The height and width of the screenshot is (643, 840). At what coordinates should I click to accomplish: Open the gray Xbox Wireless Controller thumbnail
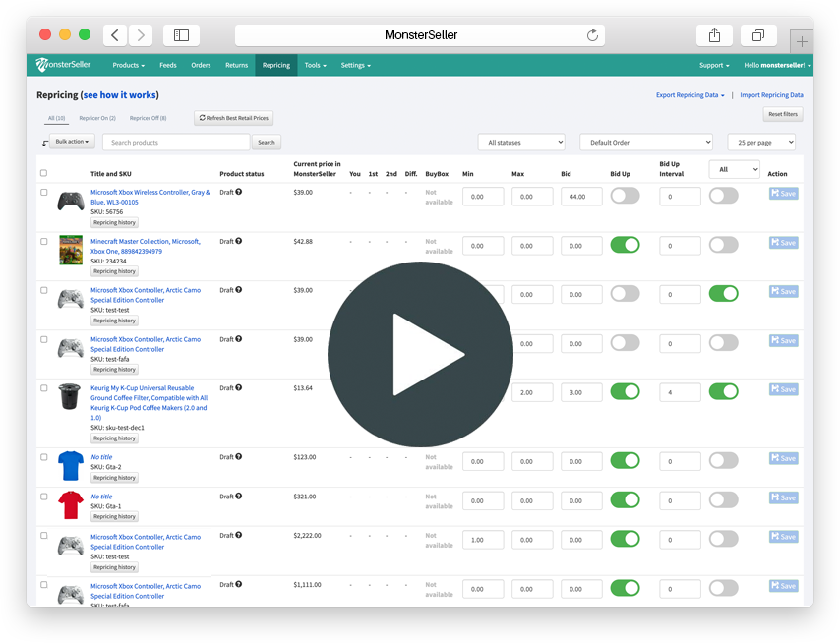71,202
